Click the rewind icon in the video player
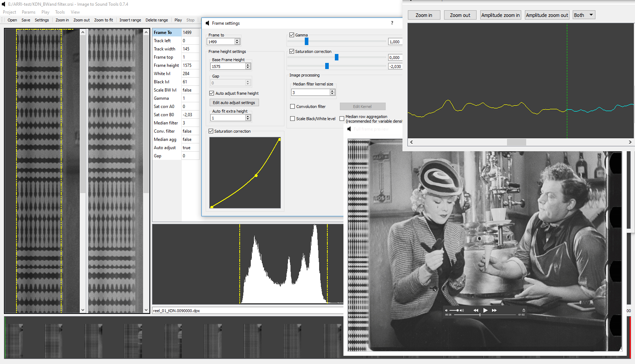The width and height of the screenshot is (635, 364). coord(475,310)
